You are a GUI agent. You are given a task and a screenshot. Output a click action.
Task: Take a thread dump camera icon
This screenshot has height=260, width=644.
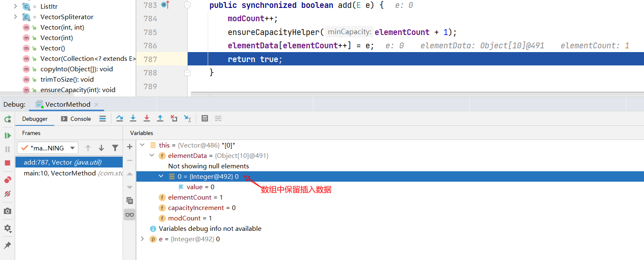pos(8,211)
